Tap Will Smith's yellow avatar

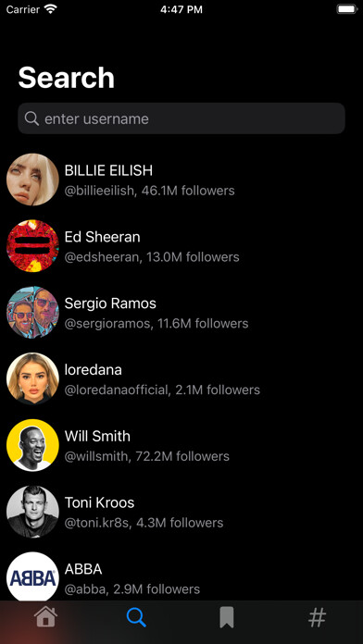tap(32, 445)
